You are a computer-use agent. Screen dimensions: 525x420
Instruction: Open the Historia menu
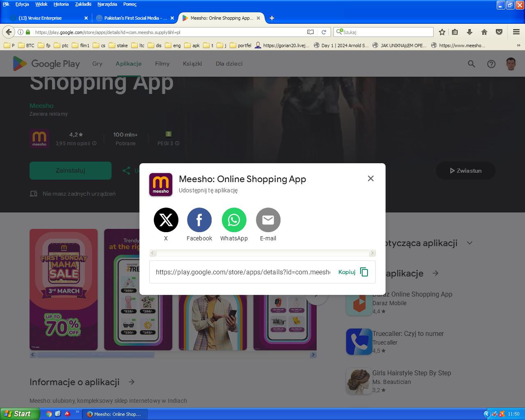pyautogui.click(x=61, y=4)
